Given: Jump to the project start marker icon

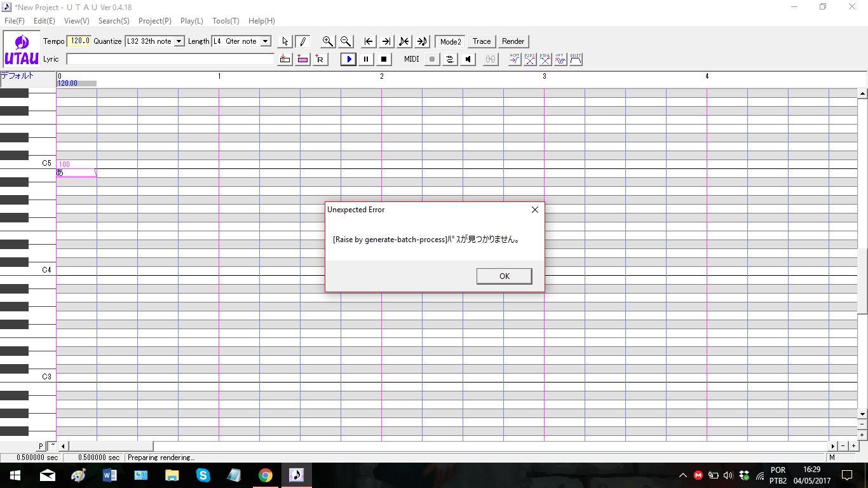Looking at the screenshot, I should 369,41.
